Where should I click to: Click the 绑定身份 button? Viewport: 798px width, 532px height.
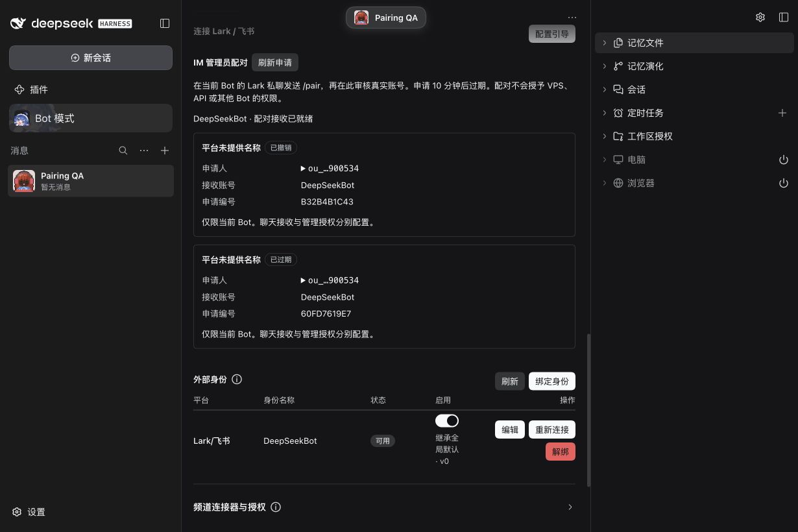pos(552,381)
